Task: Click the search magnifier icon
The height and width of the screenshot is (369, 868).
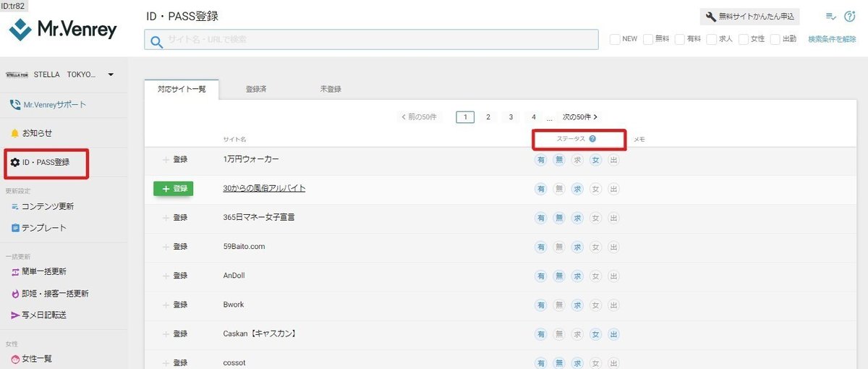Action: click(x=156, y=41)
